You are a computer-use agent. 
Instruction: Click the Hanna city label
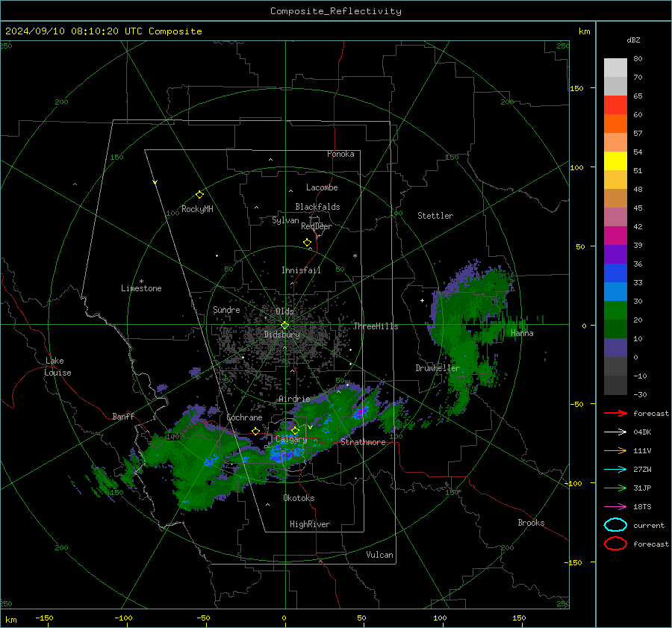pyautogui.click(x=522, y=333)
